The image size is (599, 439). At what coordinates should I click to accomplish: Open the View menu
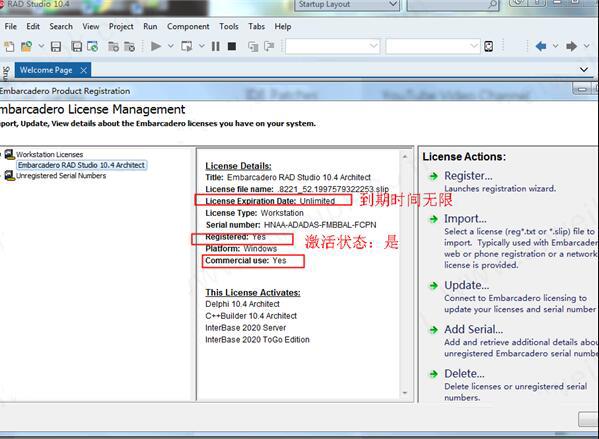point(91,26)
